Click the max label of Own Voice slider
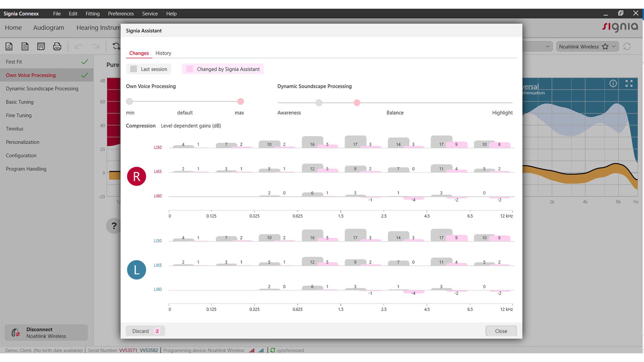Viewport: 644px width, 362px height. coord(239,113)
